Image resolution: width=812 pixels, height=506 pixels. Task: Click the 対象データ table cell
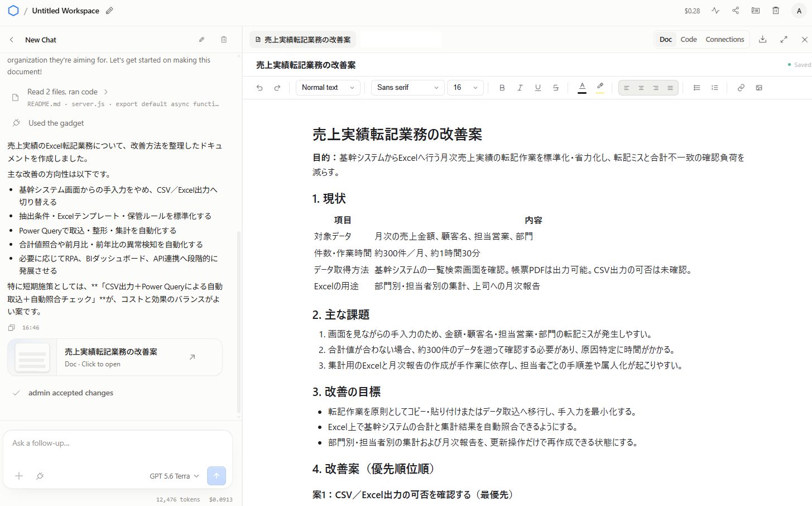[x=333, y=236]
